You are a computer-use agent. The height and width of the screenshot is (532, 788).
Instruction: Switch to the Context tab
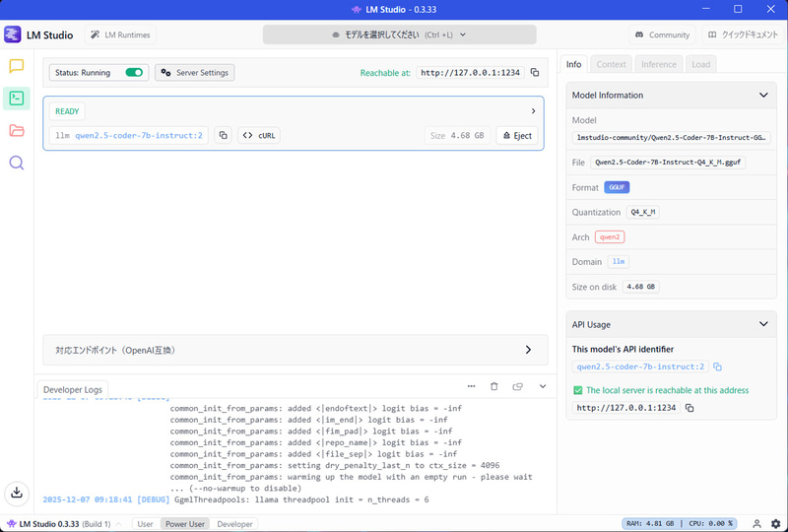click(x=611, y=64)
